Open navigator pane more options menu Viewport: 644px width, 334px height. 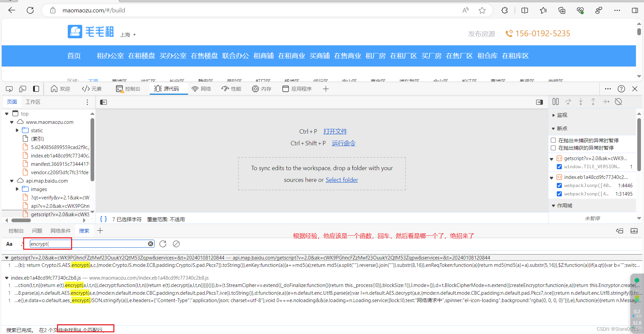(x=87, y=102)
